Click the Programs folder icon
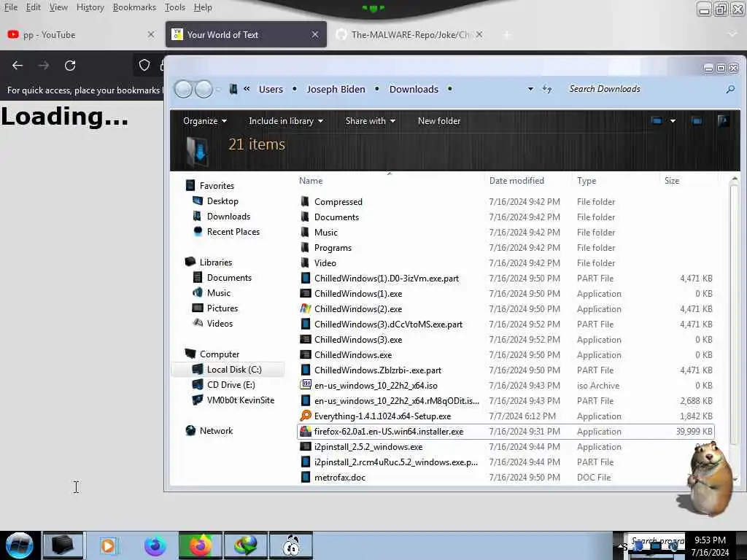Image resolution: width=747 pixels, height=560 pixels. click(x=306, y=248)
